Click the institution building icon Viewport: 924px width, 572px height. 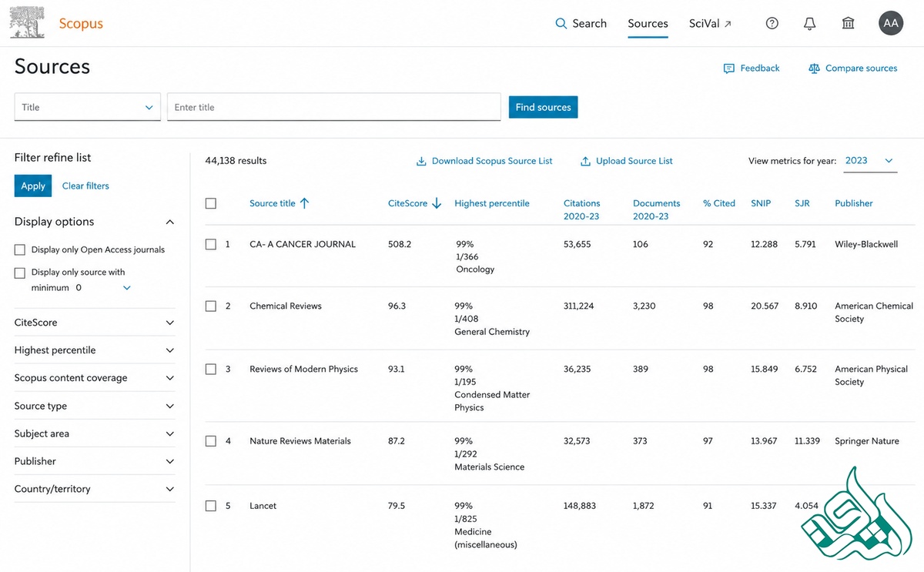pyautogui.click(x=849, y=24)
